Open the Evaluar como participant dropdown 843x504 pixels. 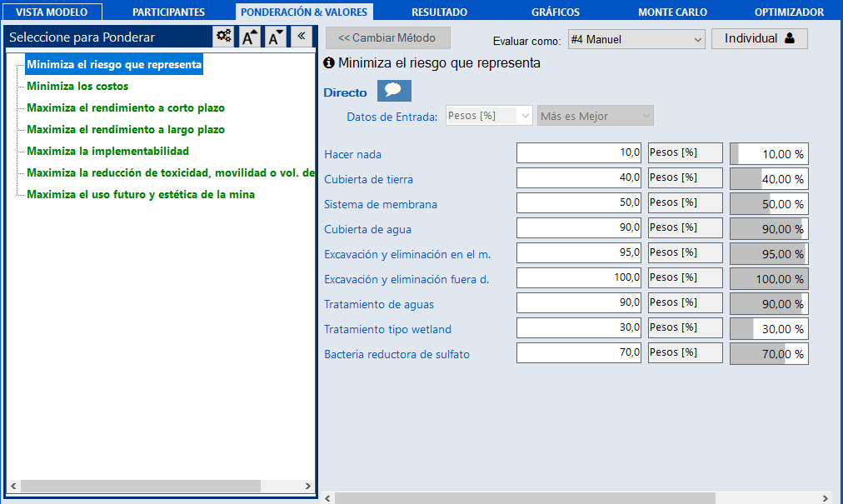pos(636,39)
